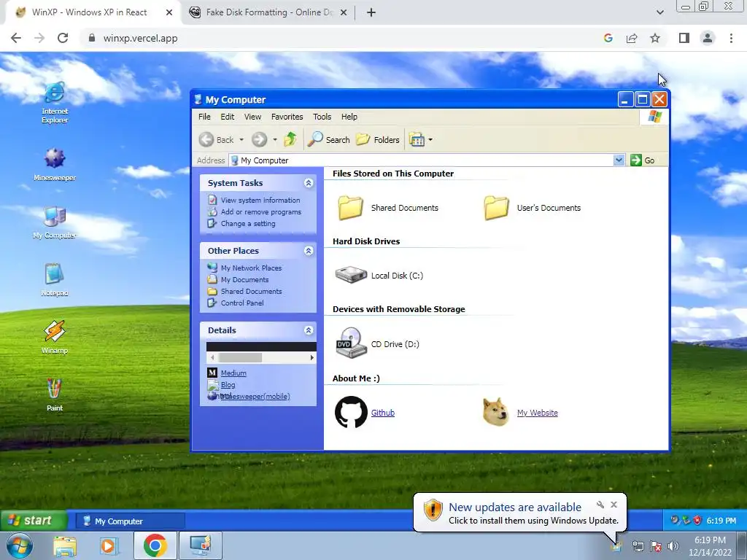Screen dimensions: 747x560
Task: Bookmark page with Chrome star icon
Action: 655,38
